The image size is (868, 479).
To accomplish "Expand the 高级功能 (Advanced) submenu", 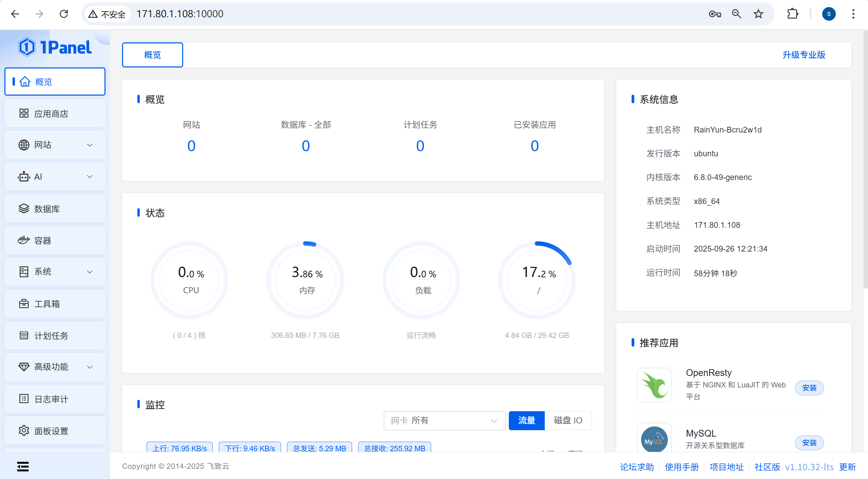I will [90, 367].
